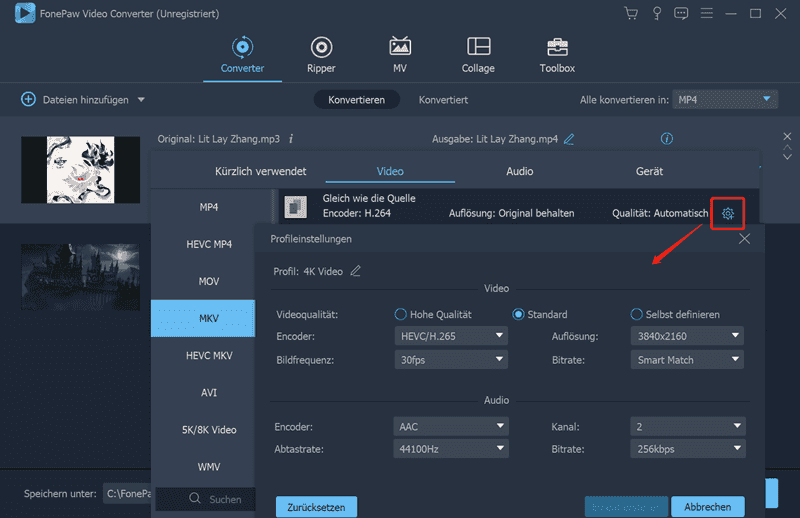This screenshot has height=518, width=800.
Task: Click the format icon for Gleich wie die Quelle
Action: (x=295, y=207)
